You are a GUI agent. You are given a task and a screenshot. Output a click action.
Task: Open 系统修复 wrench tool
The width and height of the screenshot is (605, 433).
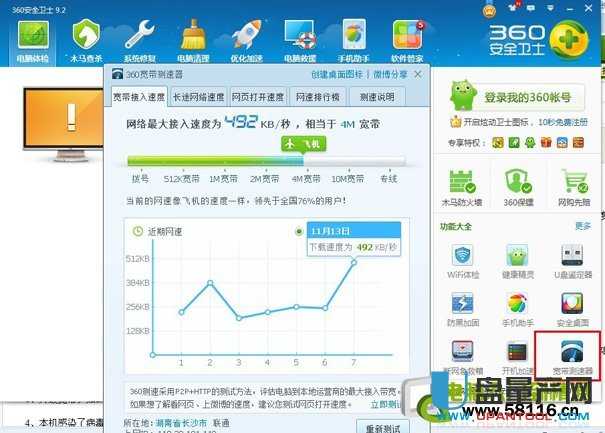tap(139, 42)
